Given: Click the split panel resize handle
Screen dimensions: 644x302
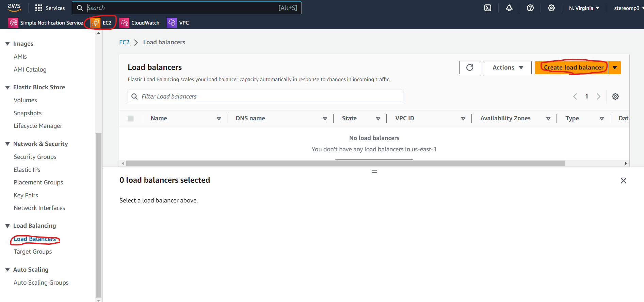Looking at the screenshot, I should pyautogui.click(x=374, y=171).
